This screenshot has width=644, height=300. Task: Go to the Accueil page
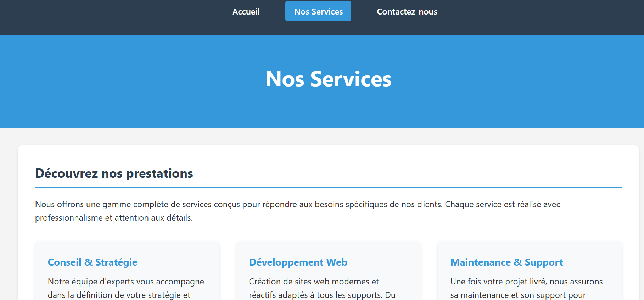[x=246, y=12]
